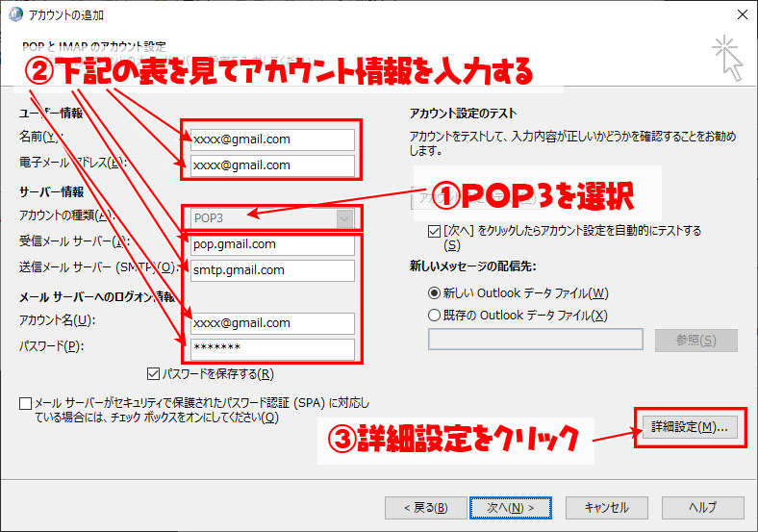
Task: Toggle the save password (パスワードを保存する) checkbox
Action: pyautogui.click(x=153, y=374)
